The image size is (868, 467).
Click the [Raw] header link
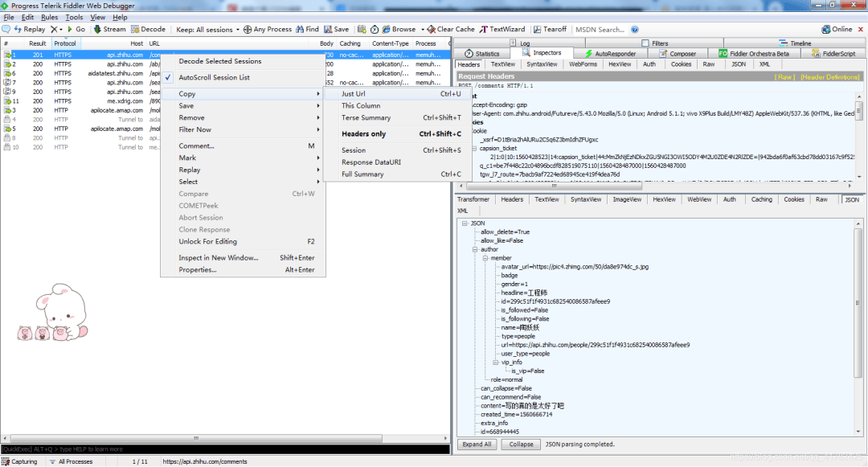[784, 77]
